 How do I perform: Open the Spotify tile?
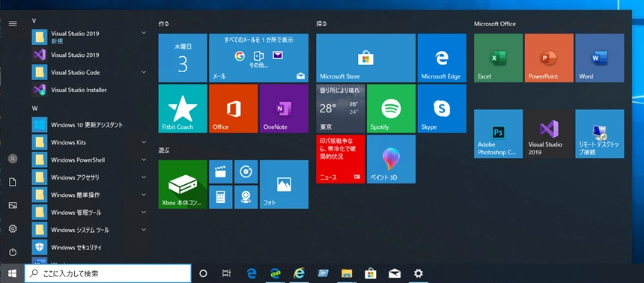click(391, 109)
